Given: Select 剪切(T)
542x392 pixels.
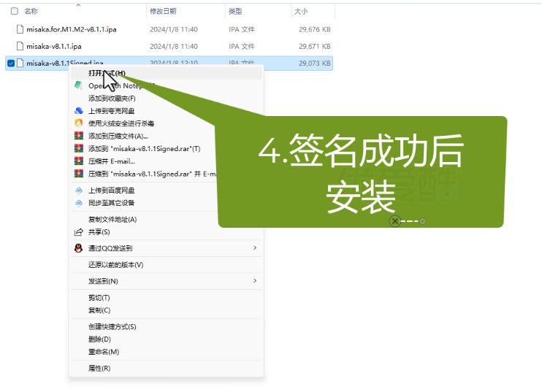Looking at the screenshot, I should click(99, 298).
